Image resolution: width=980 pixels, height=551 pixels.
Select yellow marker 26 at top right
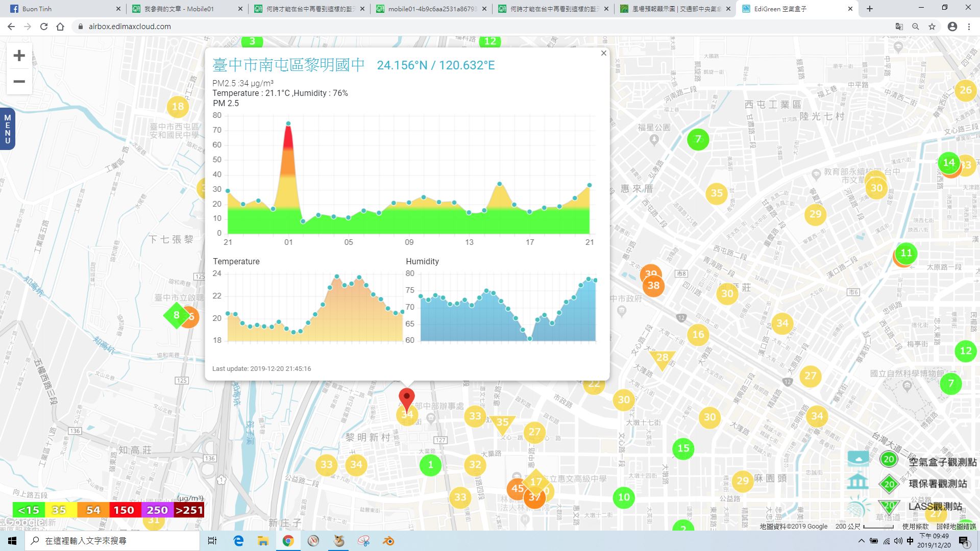[965, 91]
